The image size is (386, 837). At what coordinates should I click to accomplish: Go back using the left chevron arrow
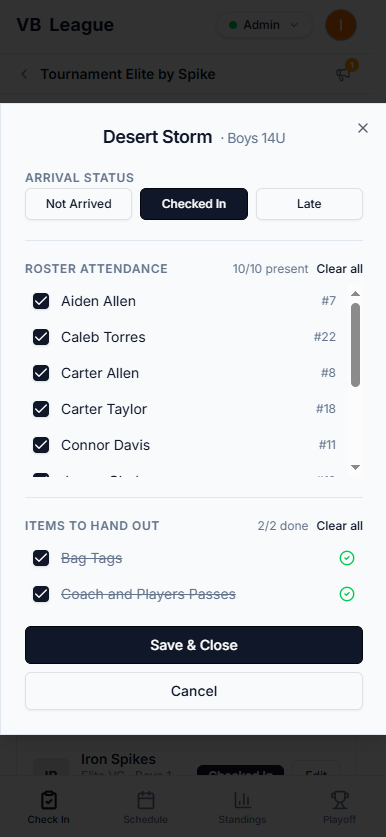pos(24,74)
